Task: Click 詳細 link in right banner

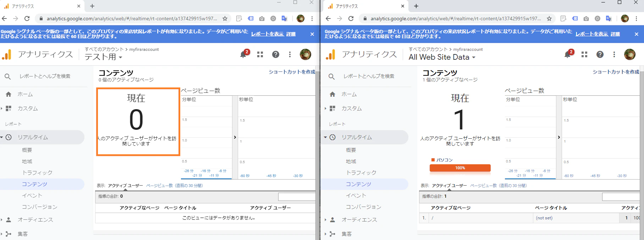Action: pos(615,34)
